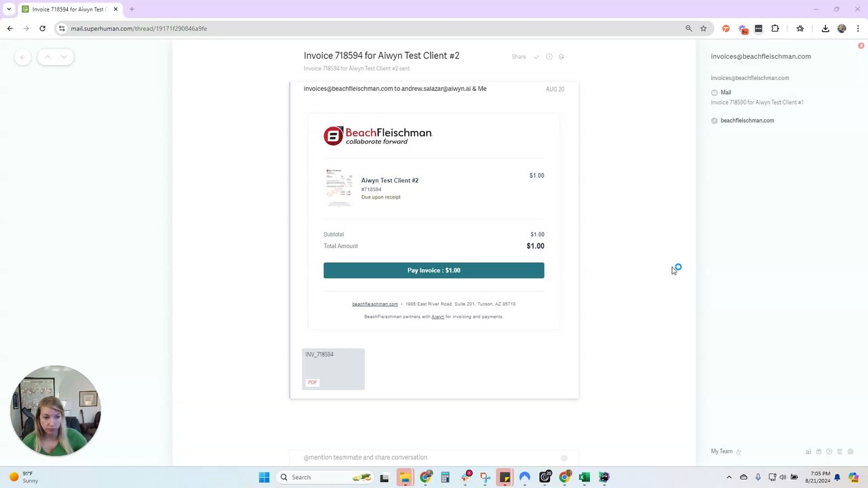The image size is (868, 488).
Task: Click the browser back arrow
Action: click(10, 28)
